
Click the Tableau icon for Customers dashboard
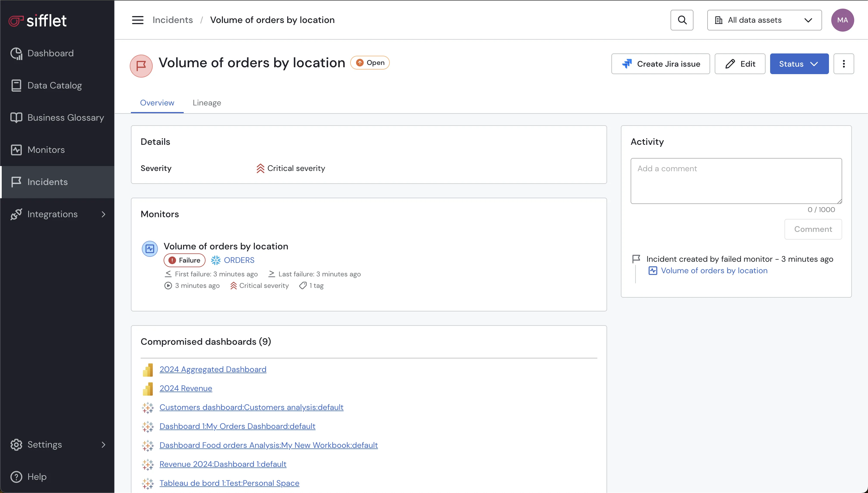pos(148,408)
